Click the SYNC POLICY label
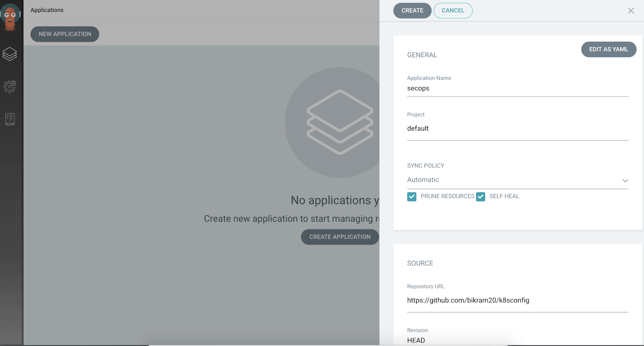 [425, 166]
